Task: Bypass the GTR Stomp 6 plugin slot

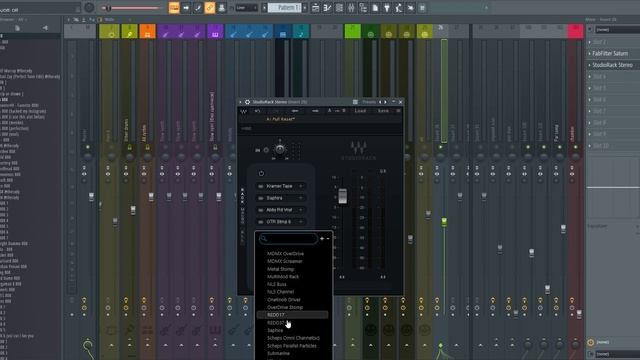Action: (261, 222)
